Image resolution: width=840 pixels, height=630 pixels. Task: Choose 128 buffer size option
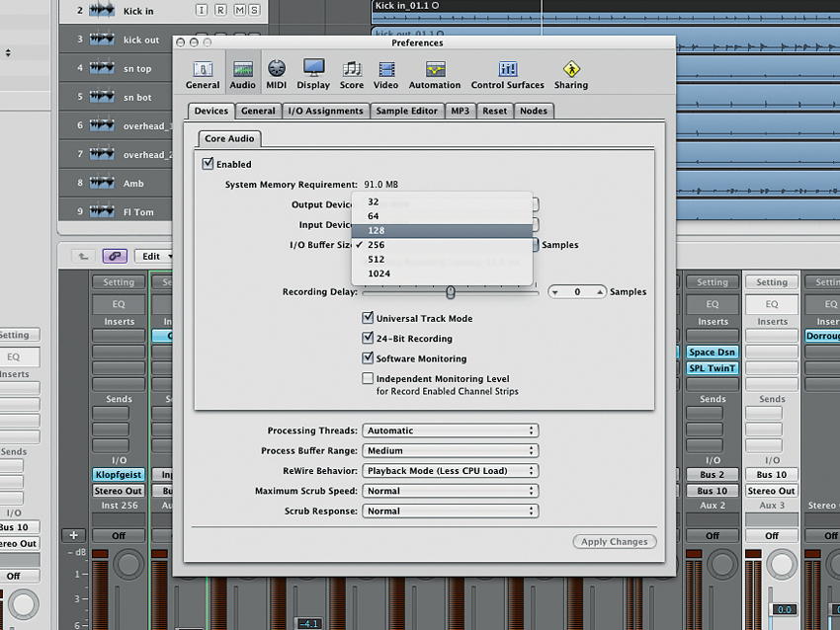(442, 231)
